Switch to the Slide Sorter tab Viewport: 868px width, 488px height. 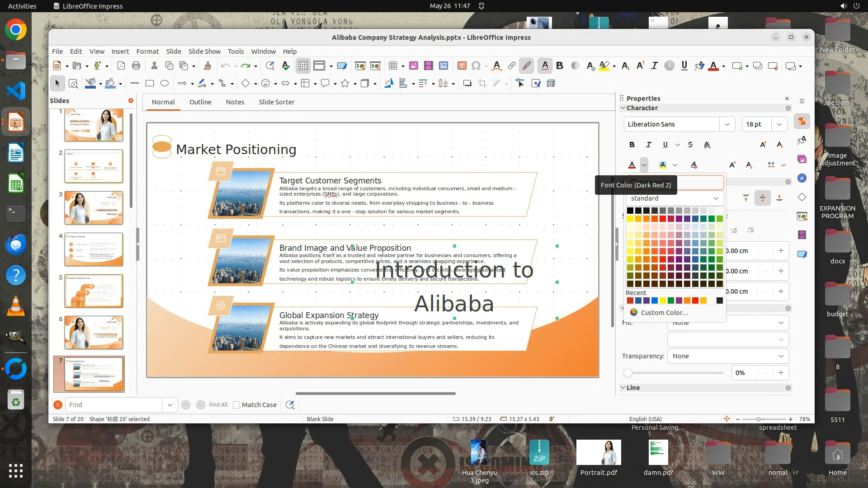pos(276,102)
